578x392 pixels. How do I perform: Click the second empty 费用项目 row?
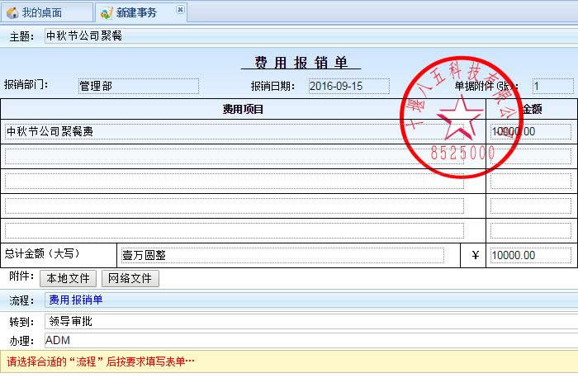click(234, 156)
